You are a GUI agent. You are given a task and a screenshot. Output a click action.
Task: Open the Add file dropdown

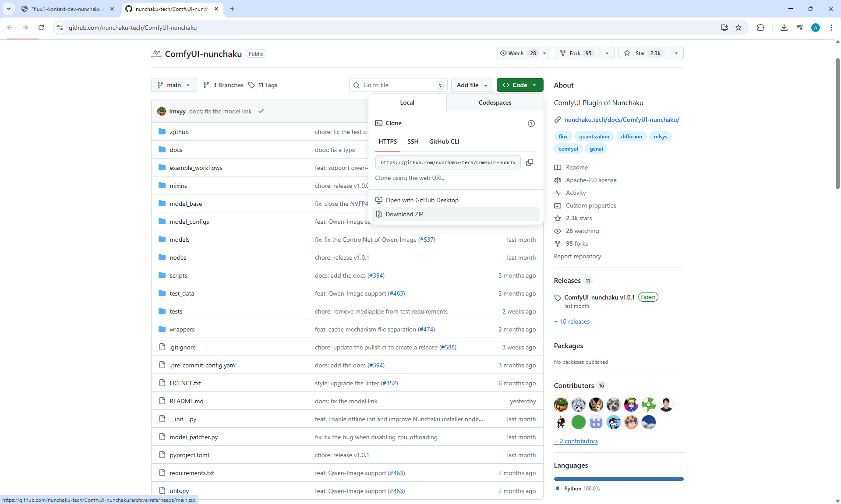point(471,85)
